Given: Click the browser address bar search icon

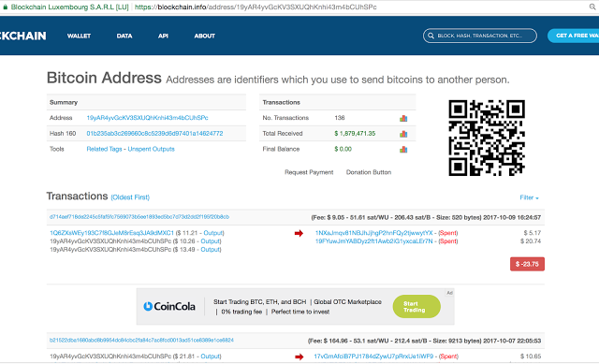Looking at the screenshot, I should (592, 7).
